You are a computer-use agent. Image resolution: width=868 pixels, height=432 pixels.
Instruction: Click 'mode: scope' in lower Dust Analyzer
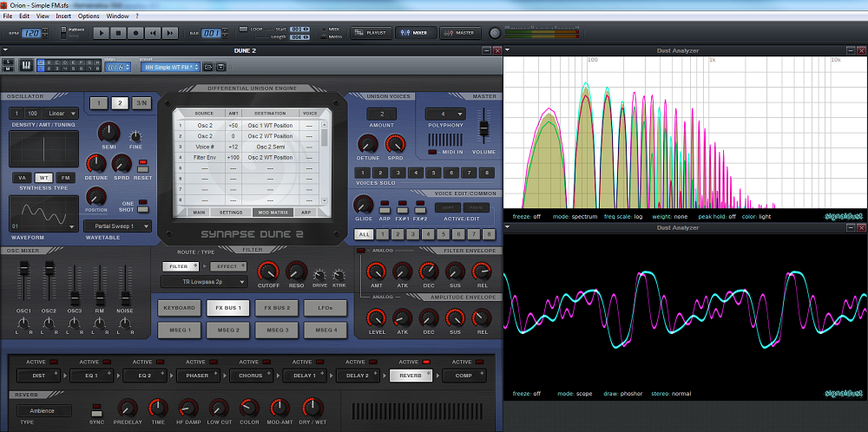tap(575, 394)
